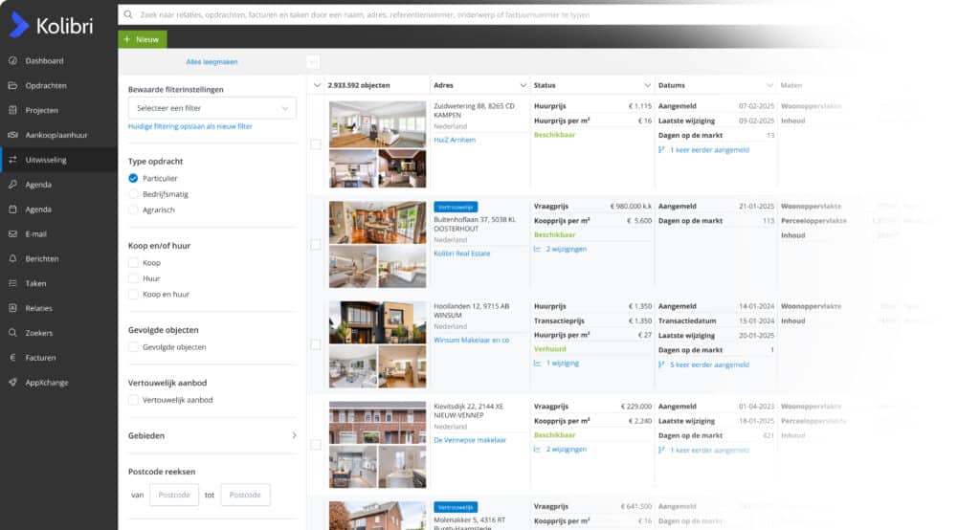Enable the Vertouwelijk aanbod checkbox
The height and width of the screenshot is (530, 980).
[133, 400]
